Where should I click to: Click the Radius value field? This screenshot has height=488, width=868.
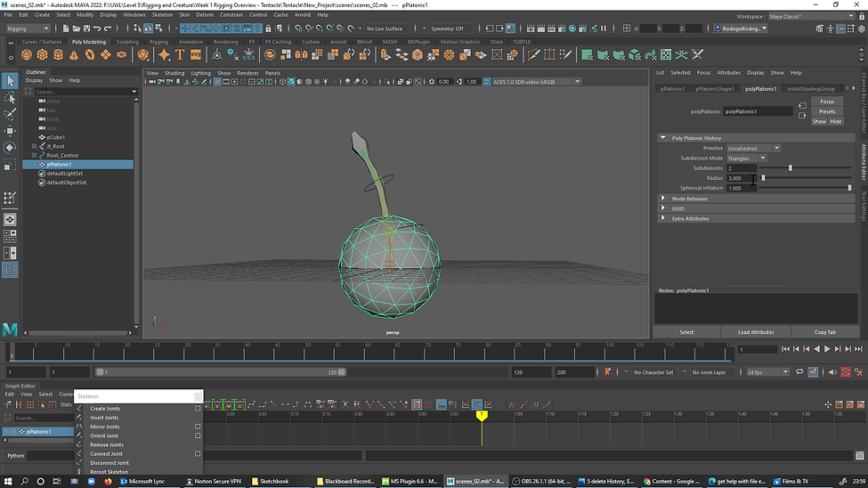742,178
